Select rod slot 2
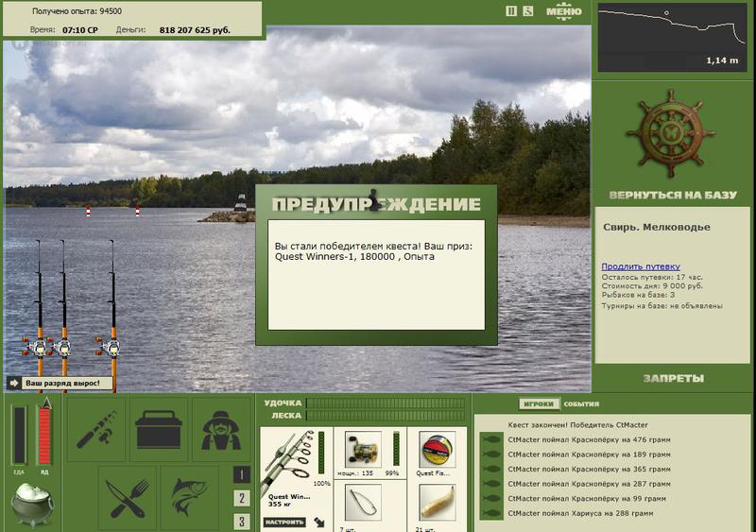 (242, 498)
